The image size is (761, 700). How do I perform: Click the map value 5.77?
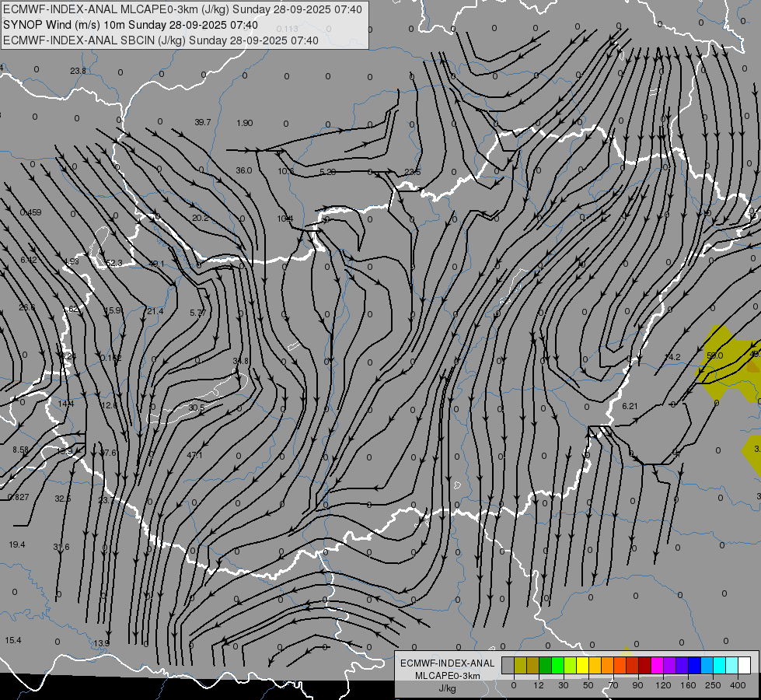[x=198, y=313]
